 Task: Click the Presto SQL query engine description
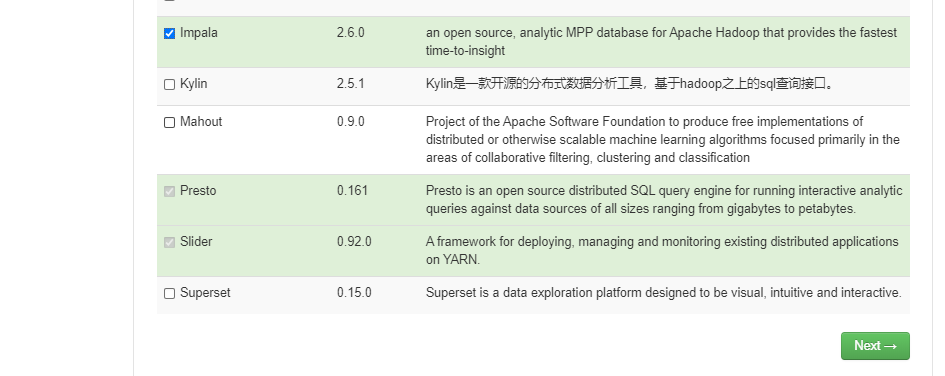(664, 200)
